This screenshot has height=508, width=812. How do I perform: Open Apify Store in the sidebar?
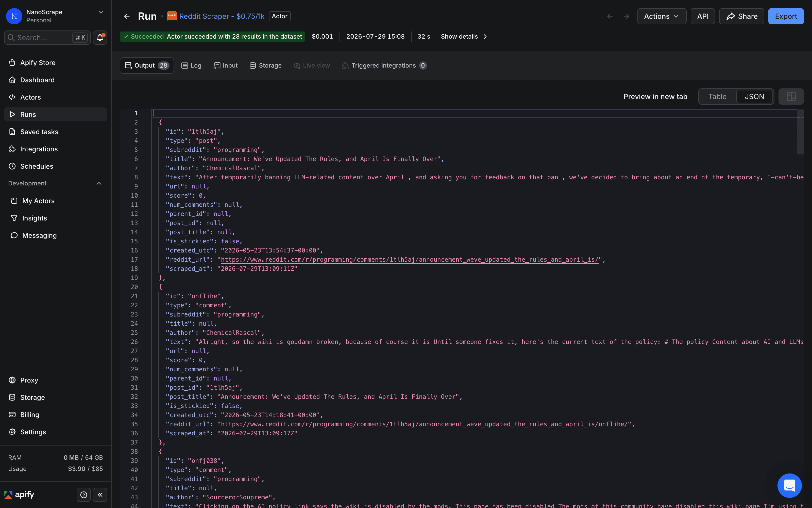click(x=55, y=62)
